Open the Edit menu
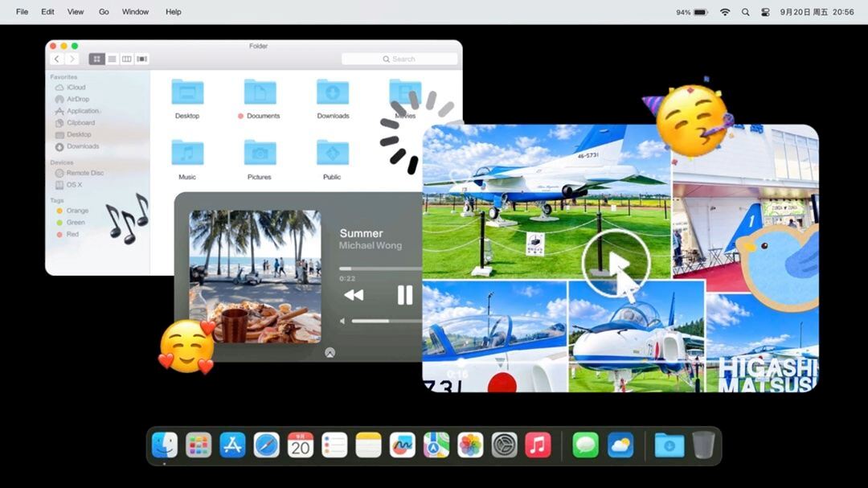 coord(47,11)
